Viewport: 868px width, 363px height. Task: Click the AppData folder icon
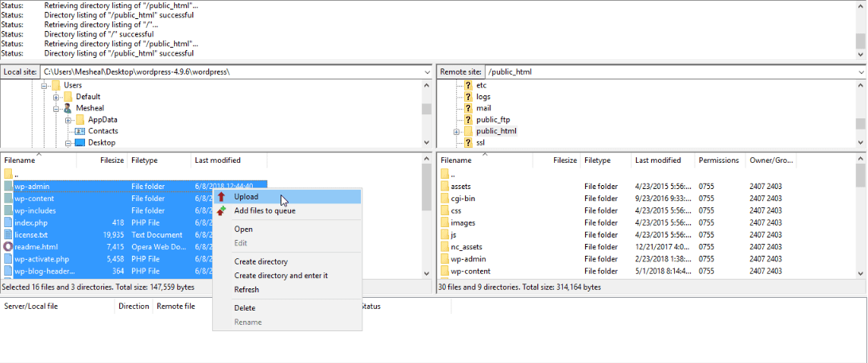pos(79,119)
